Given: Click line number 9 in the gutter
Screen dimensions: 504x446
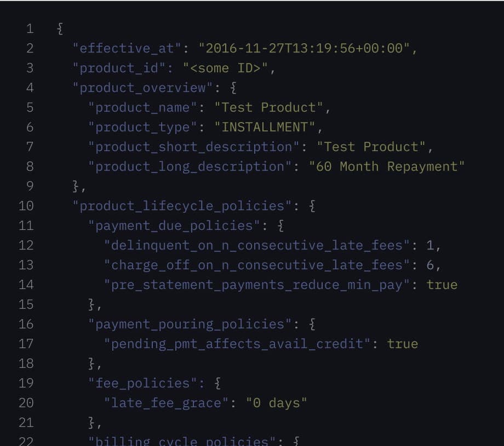Looking at the screenshot, I should (x=30, y=186).
